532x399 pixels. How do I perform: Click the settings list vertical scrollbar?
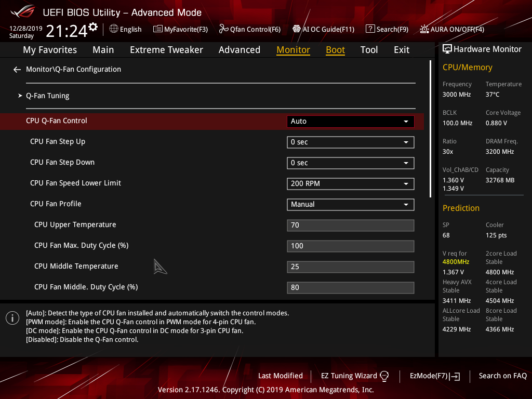[430, 129]
